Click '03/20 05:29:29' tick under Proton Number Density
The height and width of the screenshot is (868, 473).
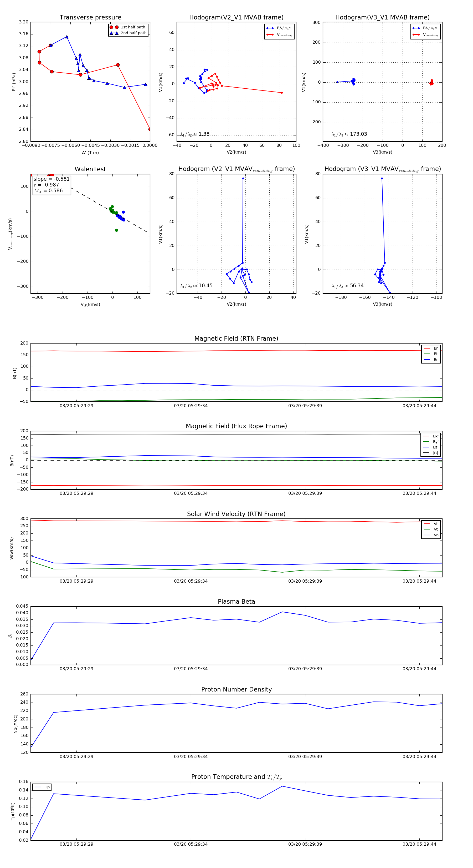[x=76, y=756]
